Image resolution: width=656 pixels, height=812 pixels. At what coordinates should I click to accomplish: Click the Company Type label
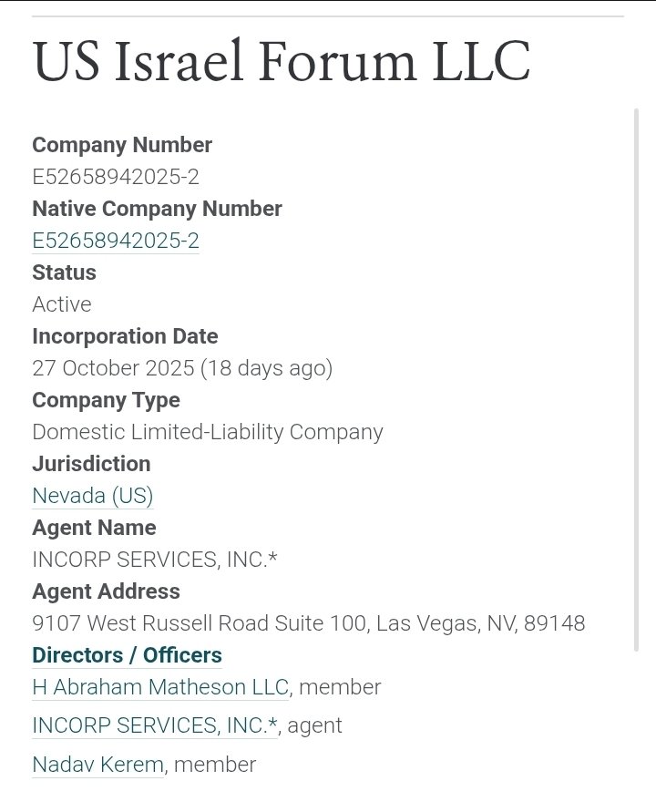coord(106,400)
